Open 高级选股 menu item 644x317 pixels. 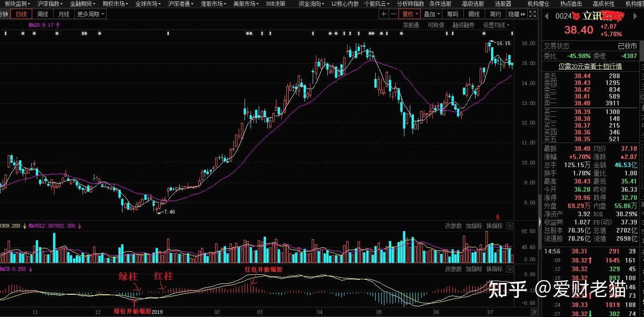pos(473,4)
